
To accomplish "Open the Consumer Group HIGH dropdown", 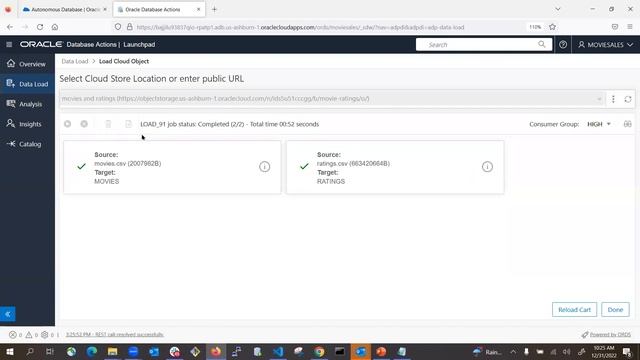I will point(599,124).
